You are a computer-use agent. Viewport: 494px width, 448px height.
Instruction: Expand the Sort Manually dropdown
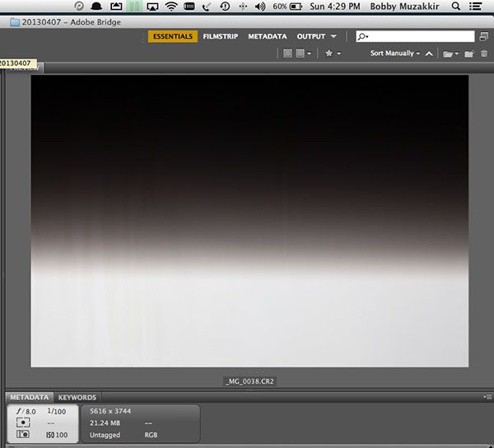tap(394, 54)
